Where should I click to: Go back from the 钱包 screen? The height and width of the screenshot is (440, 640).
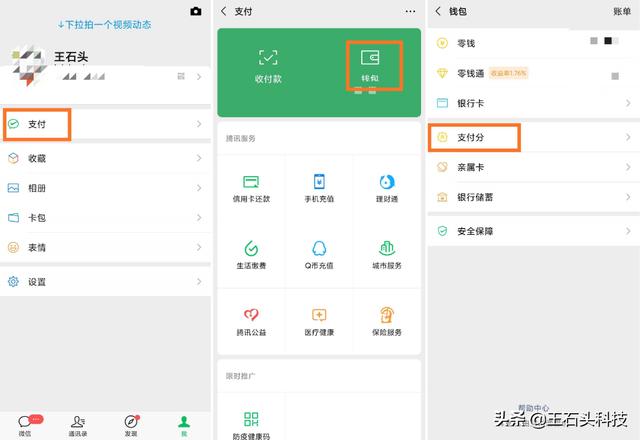click(438, 11)
